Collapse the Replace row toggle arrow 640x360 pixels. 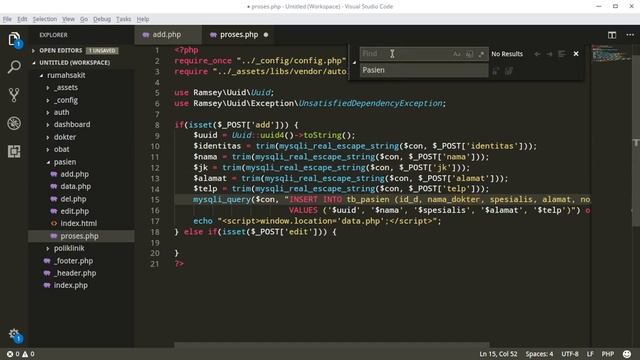(354, 62)
